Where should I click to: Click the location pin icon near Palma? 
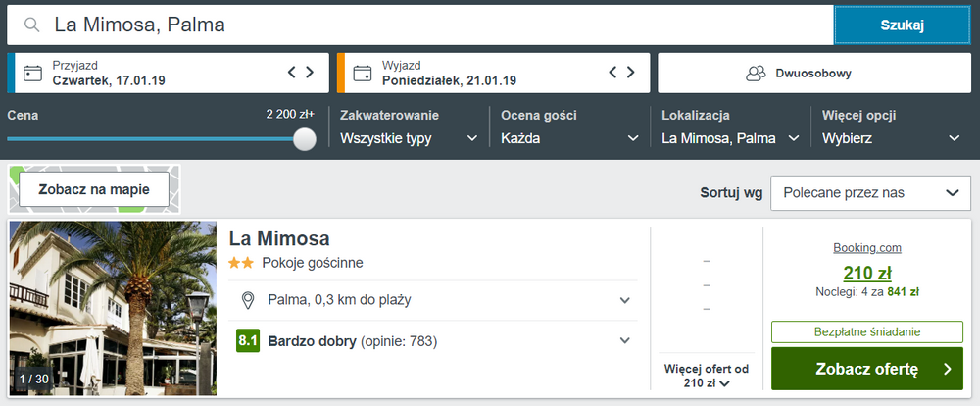248,300
